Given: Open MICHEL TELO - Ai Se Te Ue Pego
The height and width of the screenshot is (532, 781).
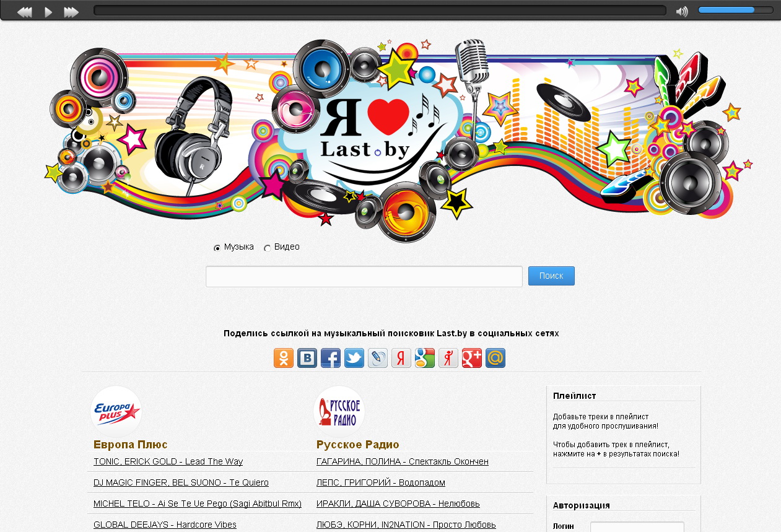Looking at the screenshot, I should pos(198,504).
